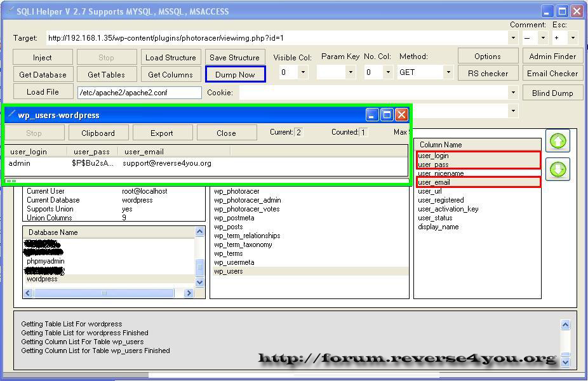Click database list scroll up arrow

[x=199, y=232]
